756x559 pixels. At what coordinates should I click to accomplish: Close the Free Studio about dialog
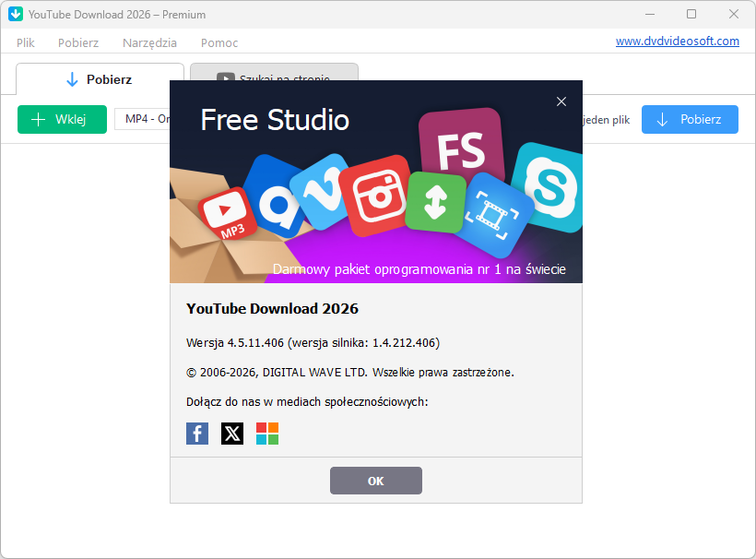point(561,101)
